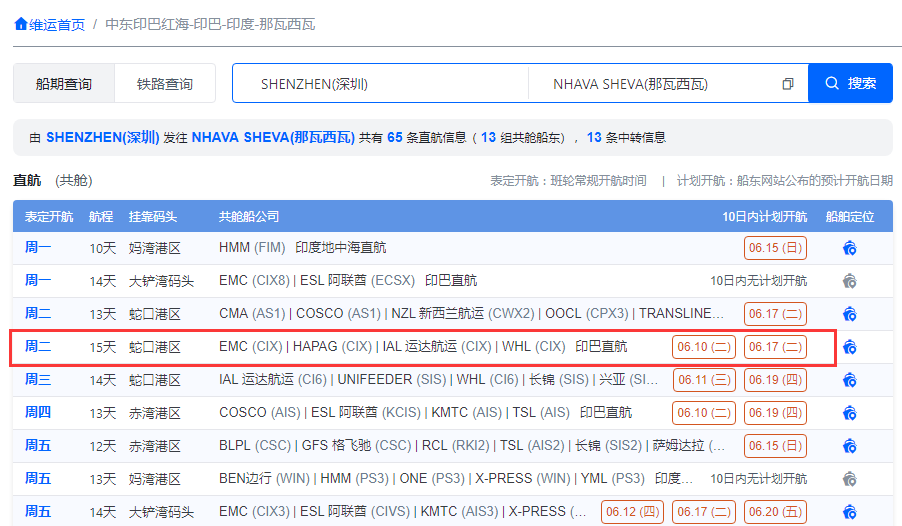Click grey locate icon in EMC (CIX8) row
This screenshot has height=526, width=902.
850,281
